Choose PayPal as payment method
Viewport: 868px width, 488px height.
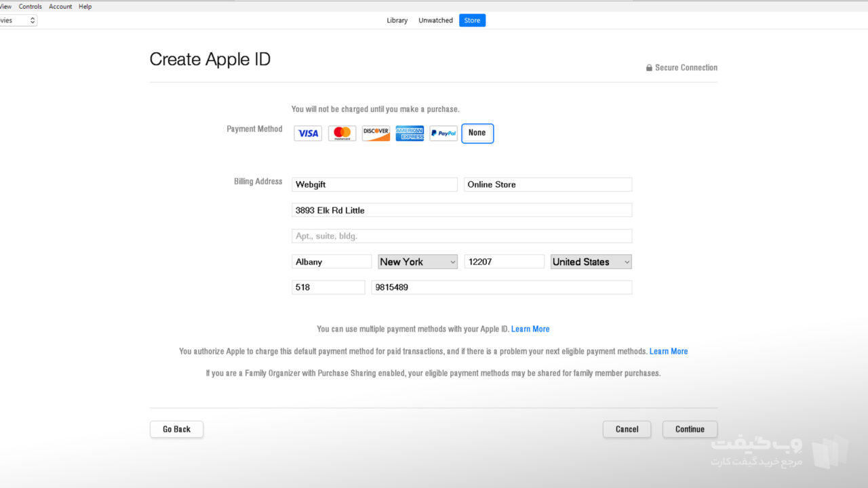pos(443,134)
